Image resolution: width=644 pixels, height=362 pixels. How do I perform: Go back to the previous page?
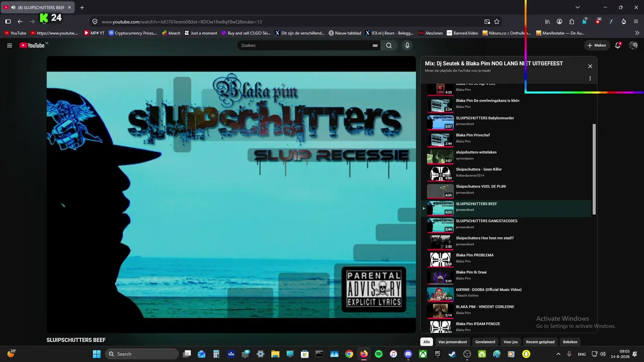pyautogui.click(x=20, y=22)
